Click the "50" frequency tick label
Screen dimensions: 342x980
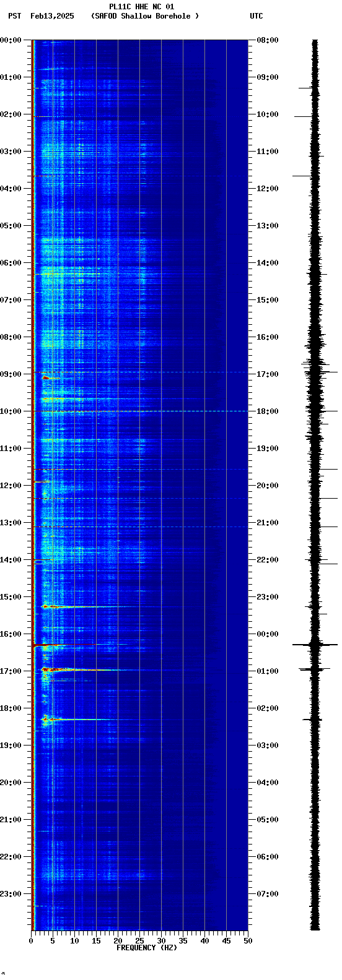[248, 941]
